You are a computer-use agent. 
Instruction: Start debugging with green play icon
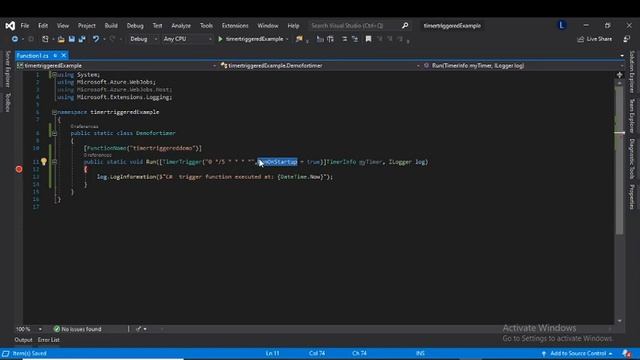(x=220, y=39)
